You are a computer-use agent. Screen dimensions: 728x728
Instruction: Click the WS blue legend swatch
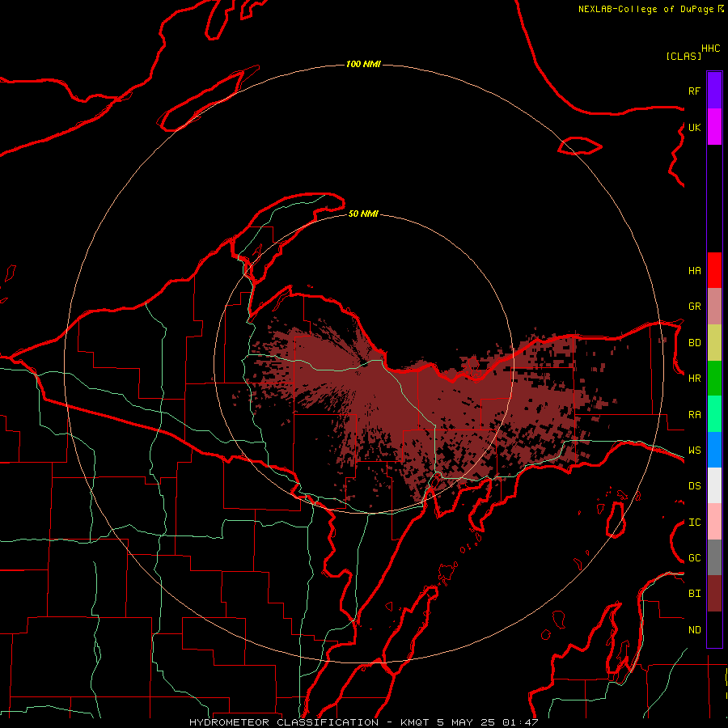pyautogui.click(x=714, y=450)
